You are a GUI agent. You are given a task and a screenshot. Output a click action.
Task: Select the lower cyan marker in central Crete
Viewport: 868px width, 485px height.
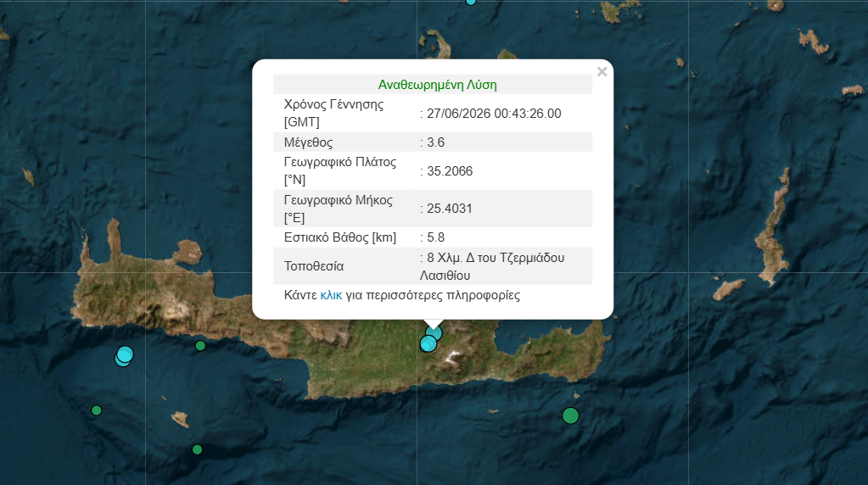click(428, 344)
